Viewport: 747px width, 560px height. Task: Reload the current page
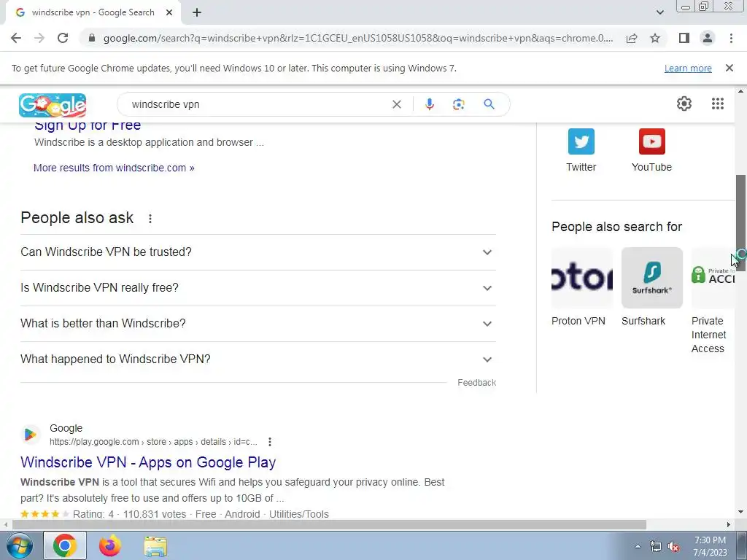click(x=63, y=38)
